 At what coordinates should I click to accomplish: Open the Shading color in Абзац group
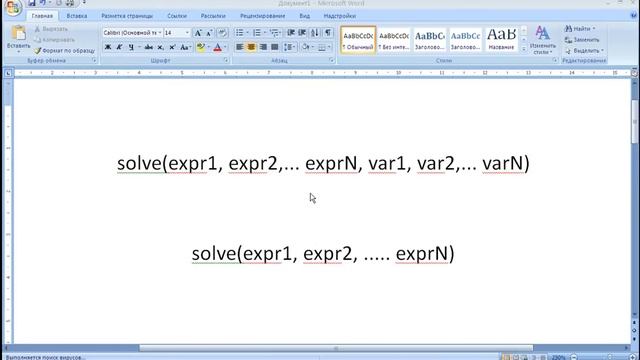[307, 47]
